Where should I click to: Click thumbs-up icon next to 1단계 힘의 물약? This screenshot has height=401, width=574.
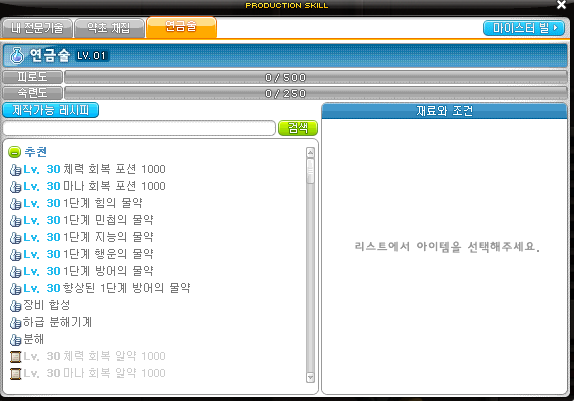(x=15, y=204)
